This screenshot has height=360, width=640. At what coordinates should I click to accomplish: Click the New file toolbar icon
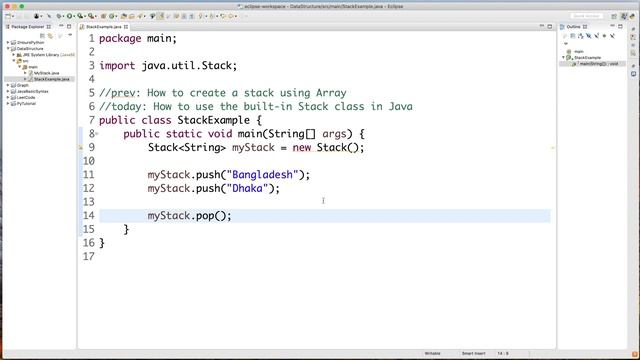(7, 16)
